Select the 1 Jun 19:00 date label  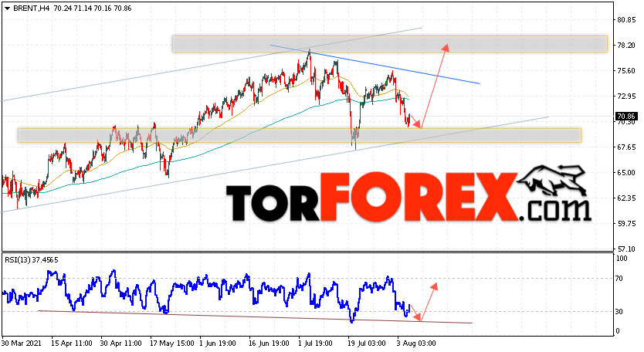tap(218, 343)
